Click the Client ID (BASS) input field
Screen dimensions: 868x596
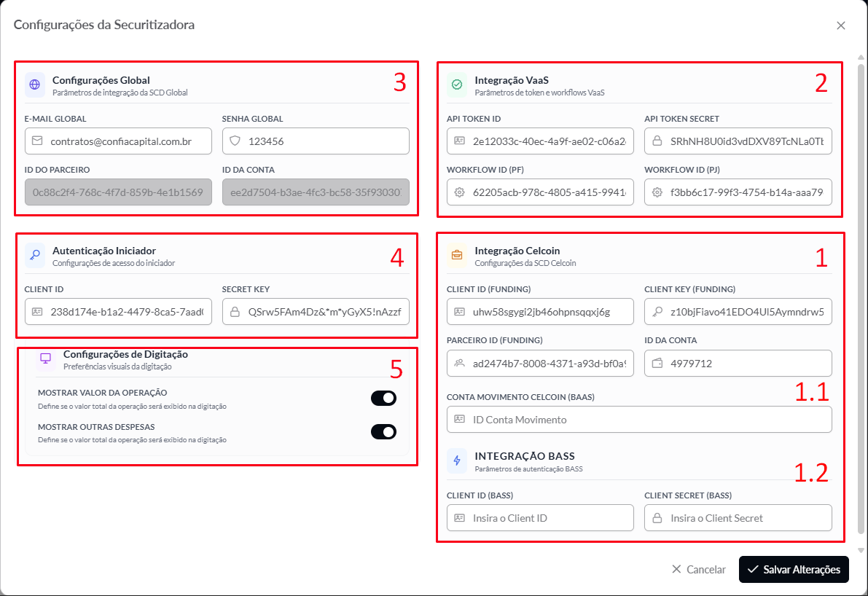(540, 518)
